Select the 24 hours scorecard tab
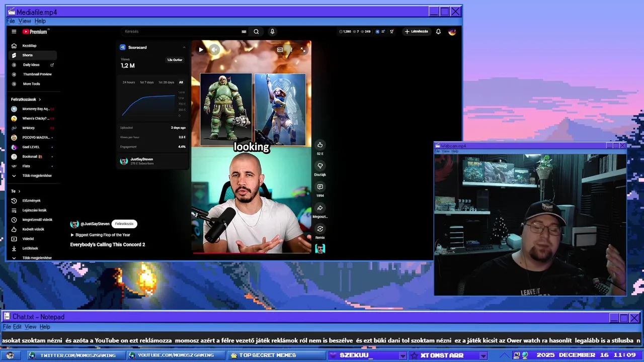Screen dimensions: 644x362 [129, 82]
